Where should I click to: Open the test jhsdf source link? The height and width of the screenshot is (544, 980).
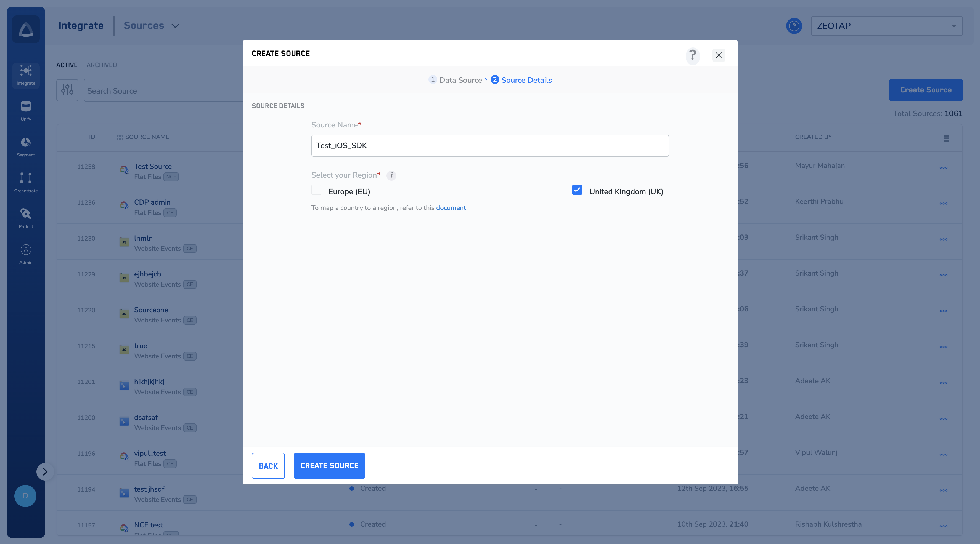149,489
